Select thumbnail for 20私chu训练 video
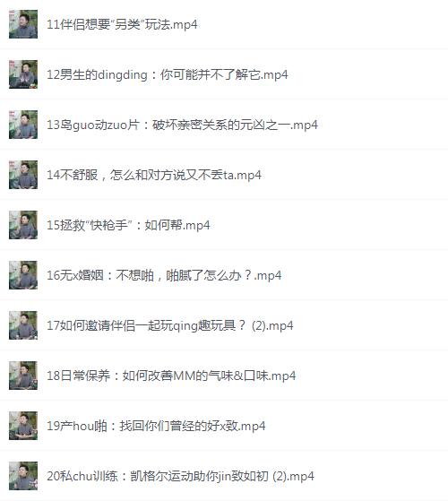The width and height of the screenshot is (448, 501). coord(23,476)
